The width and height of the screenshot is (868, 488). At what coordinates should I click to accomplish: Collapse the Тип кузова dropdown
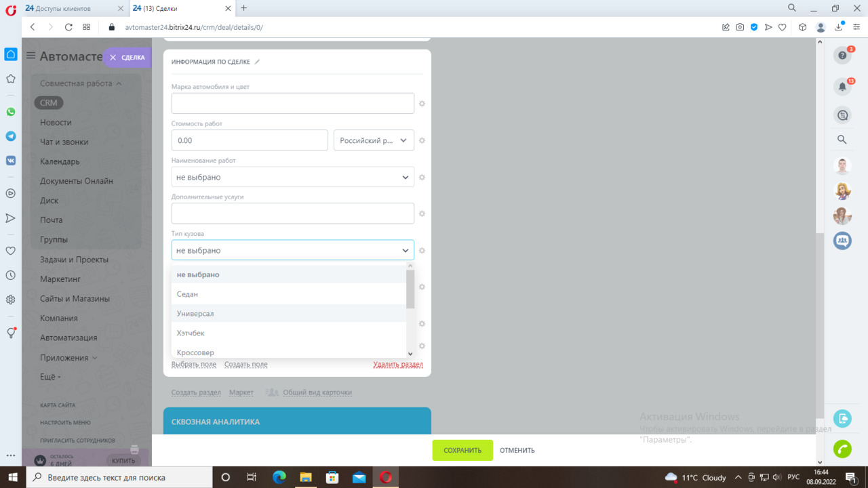(293, 250)
